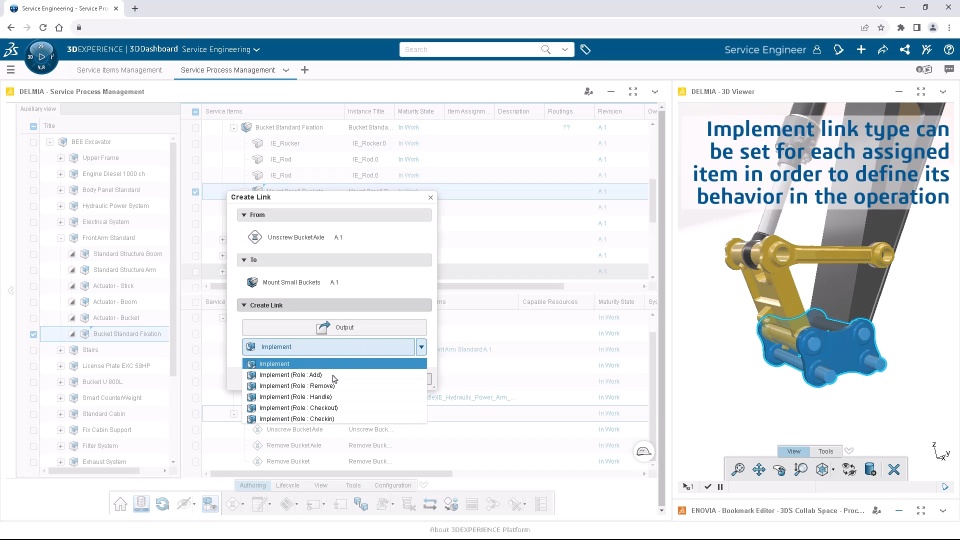Open the chat bubble icon below the help icon

(x=948, y=70)
